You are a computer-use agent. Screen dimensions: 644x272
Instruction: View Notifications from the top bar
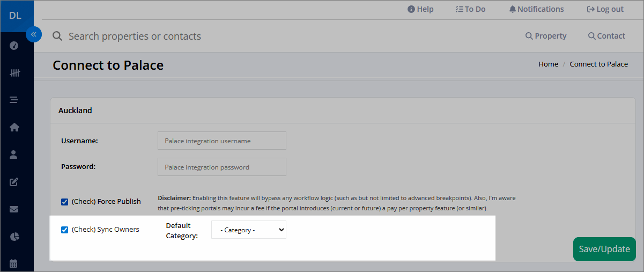[x=536, y=9]
